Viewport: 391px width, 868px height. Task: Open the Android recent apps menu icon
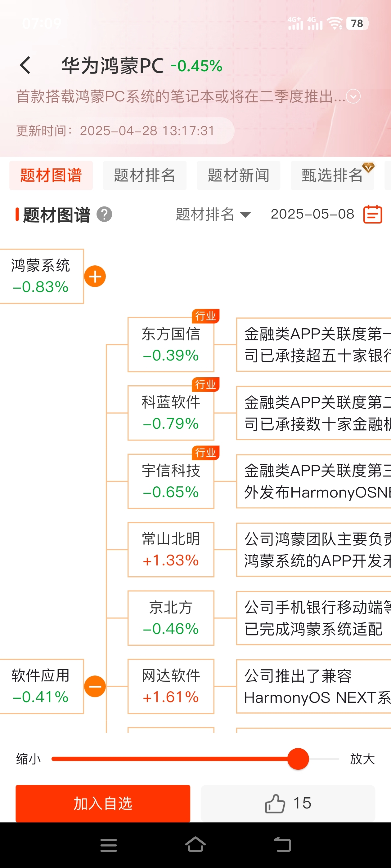109,845
